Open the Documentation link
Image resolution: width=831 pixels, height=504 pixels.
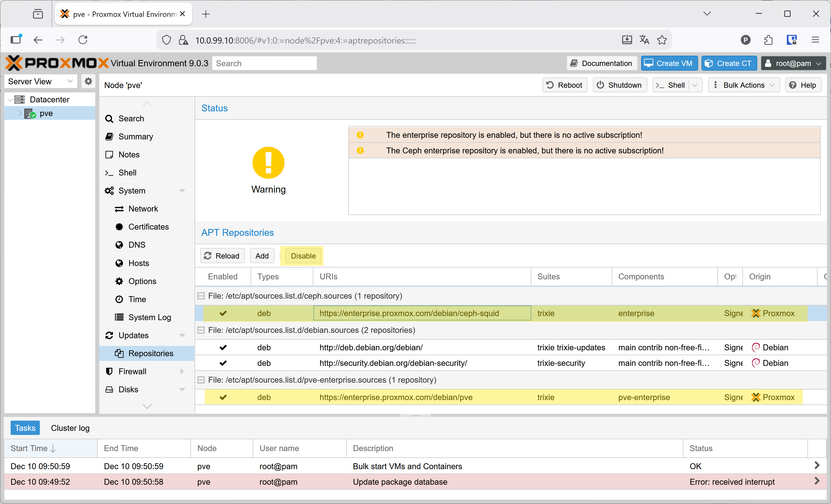pos(601,63)
